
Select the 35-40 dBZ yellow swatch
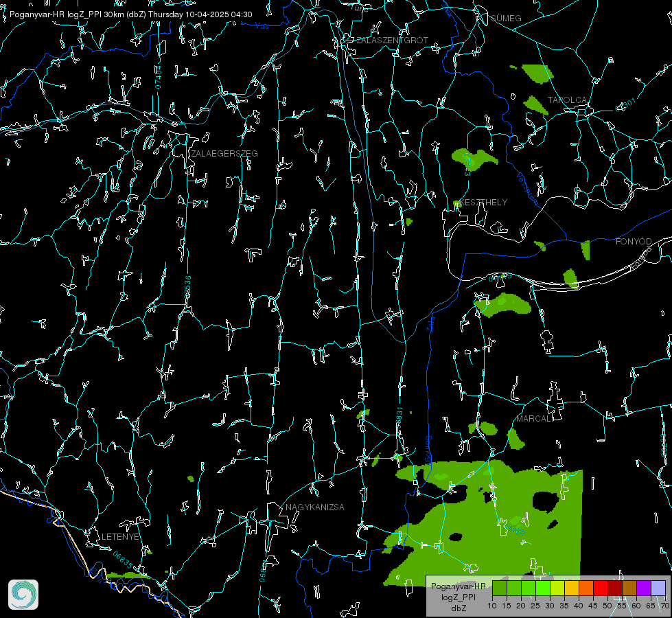coord(572,588)
